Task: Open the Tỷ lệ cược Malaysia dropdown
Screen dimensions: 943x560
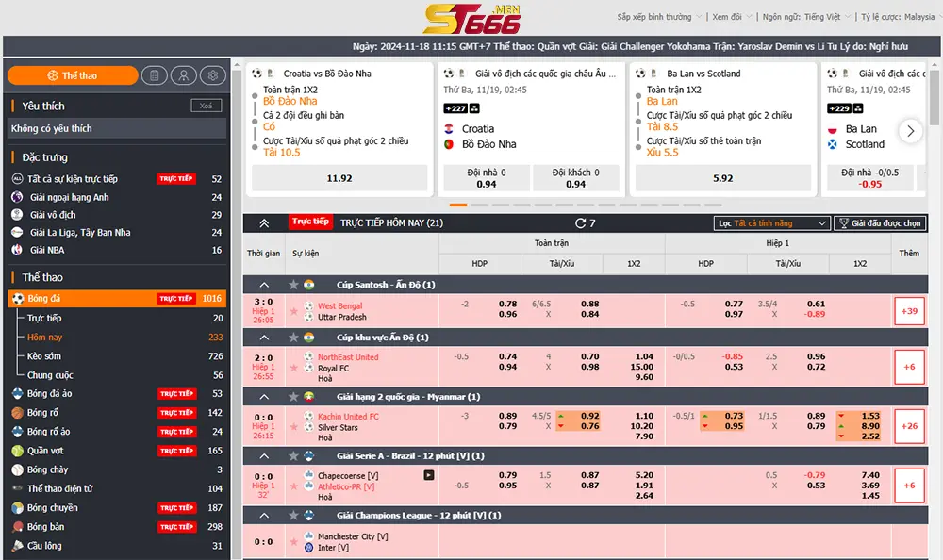Action: point(900,17)
